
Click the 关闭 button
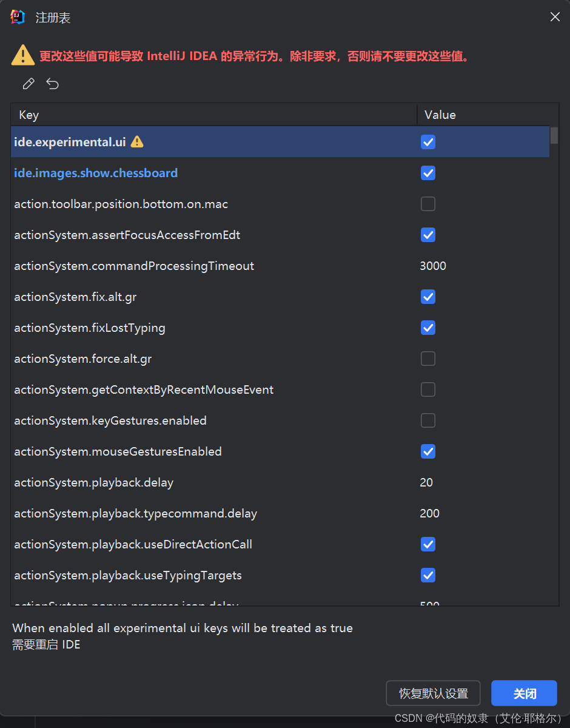click(x=524, y=693)
